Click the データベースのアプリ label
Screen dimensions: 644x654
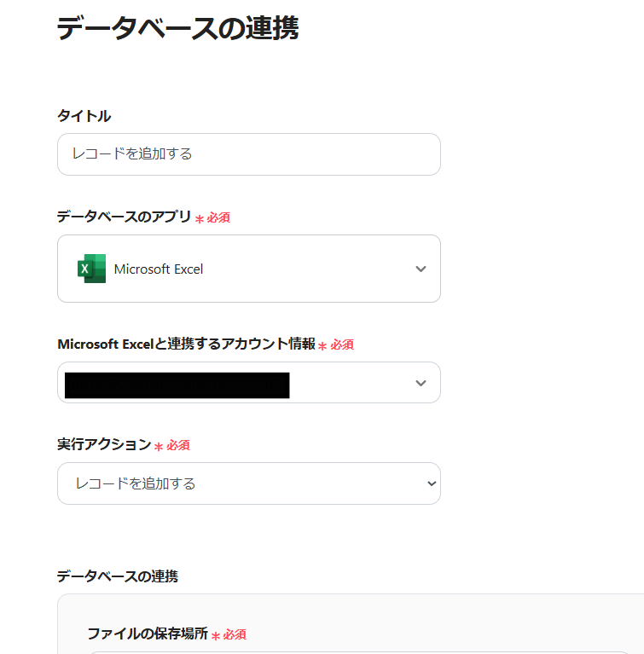(x=124, y=217)
